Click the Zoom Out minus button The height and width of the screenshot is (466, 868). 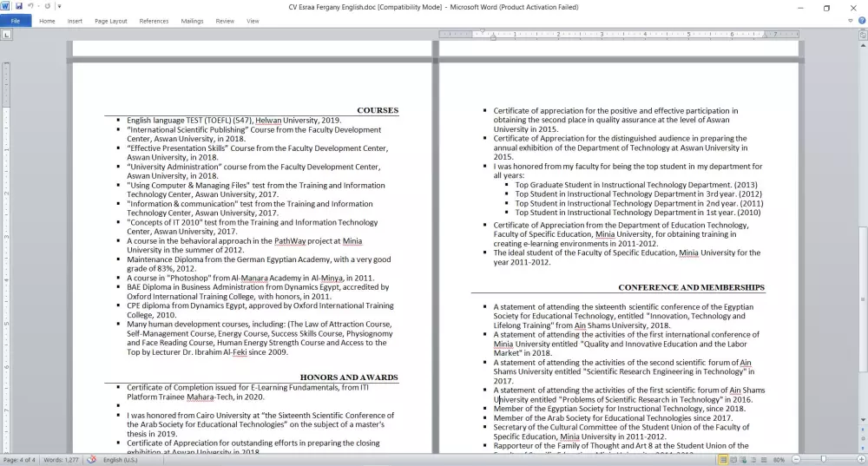(x=796, y=460)
